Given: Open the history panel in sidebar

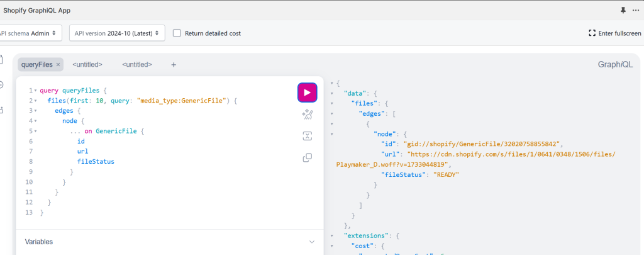Looking at the screenshot, I should pyautogui.click(x=2, y=84).
